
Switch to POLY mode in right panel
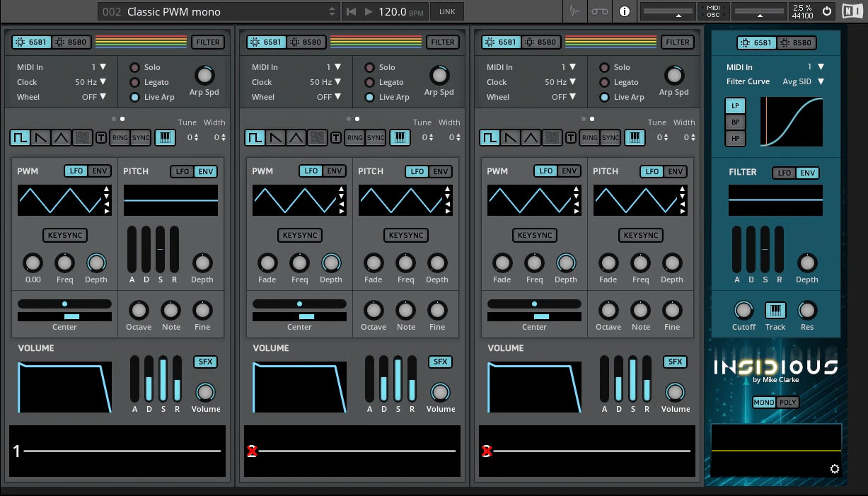(789, 401)
